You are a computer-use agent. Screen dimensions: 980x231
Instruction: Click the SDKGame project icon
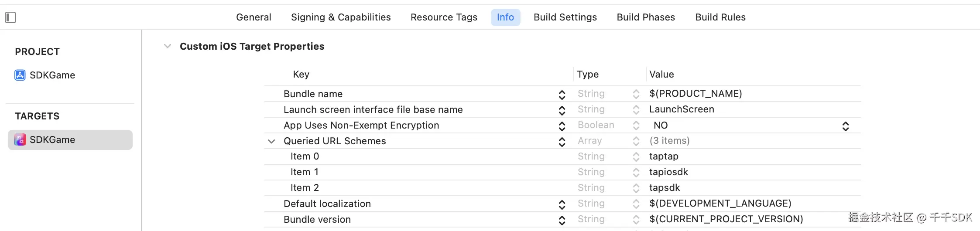(20, 75)
